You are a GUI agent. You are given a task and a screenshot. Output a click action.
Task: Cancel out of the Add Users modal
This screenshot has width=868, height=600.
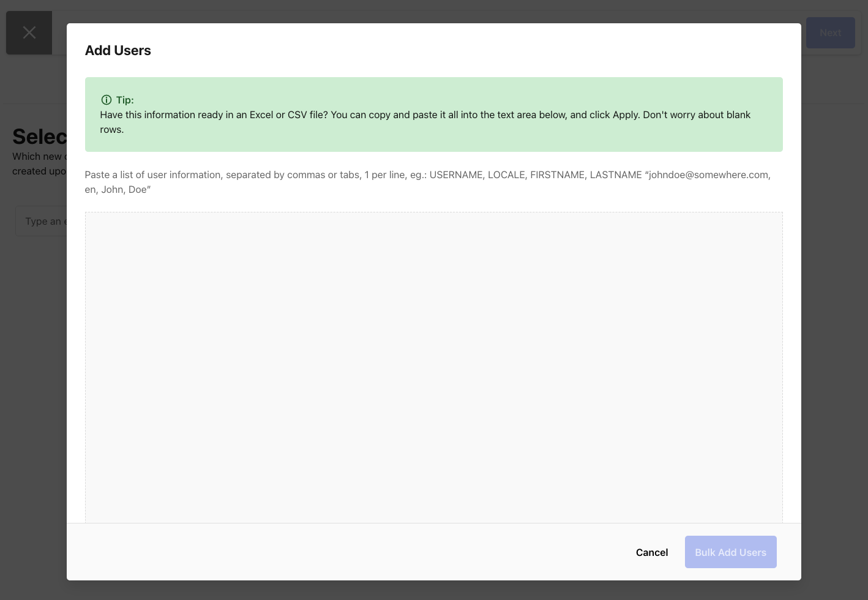pos(651,552)
